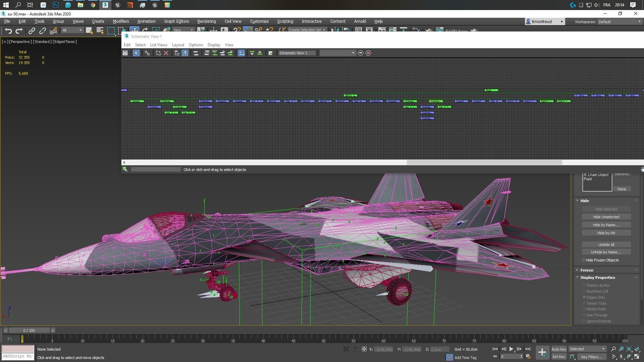Toggle the Display Floater icon in Schematic toolbar

click(x=125, y=53)
